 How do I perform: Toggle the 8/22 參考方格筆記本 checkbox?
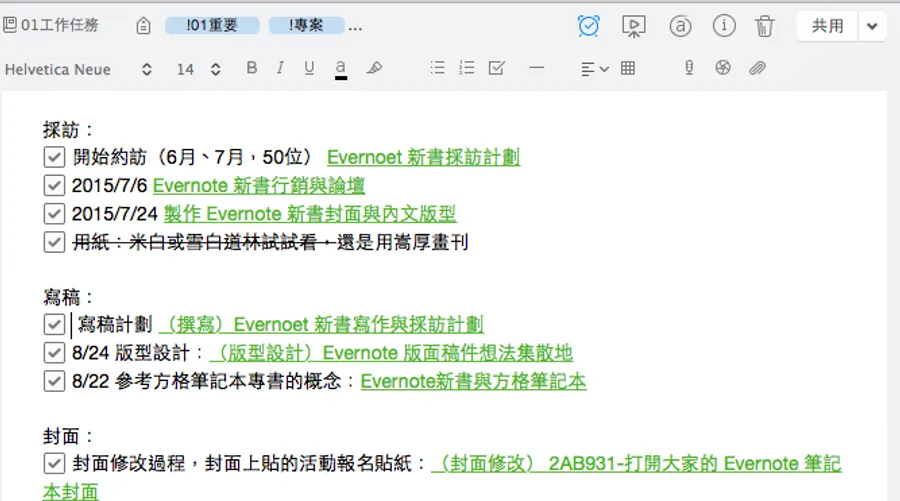tap(54, 380)
